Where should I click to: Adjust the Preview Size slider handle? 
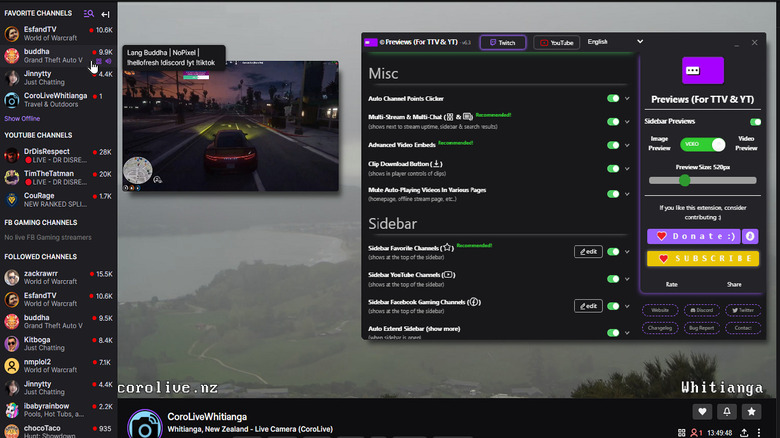tap(685, 181)
